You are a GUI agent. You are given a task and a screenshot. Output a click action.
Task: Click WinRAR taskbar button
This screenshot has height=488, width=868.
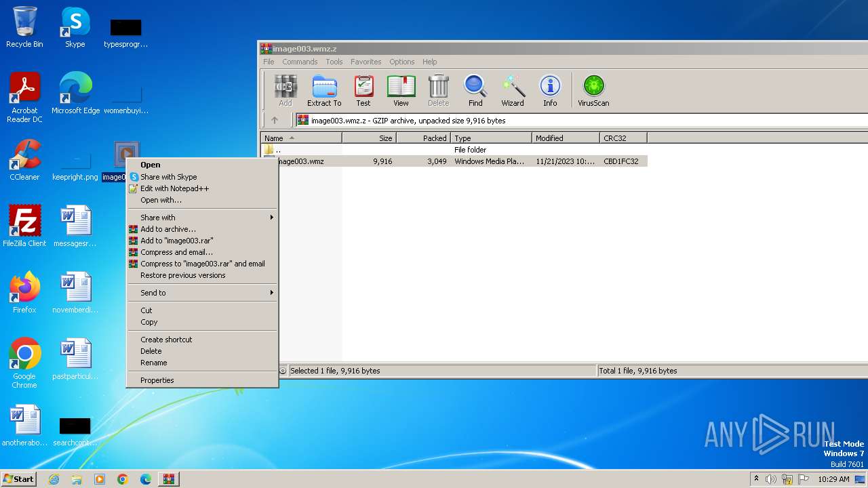(x=168, y=479)
